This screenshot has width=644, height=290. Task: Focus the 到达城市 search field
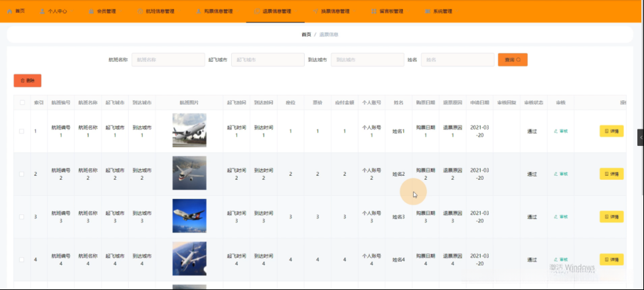click(367, 60)
